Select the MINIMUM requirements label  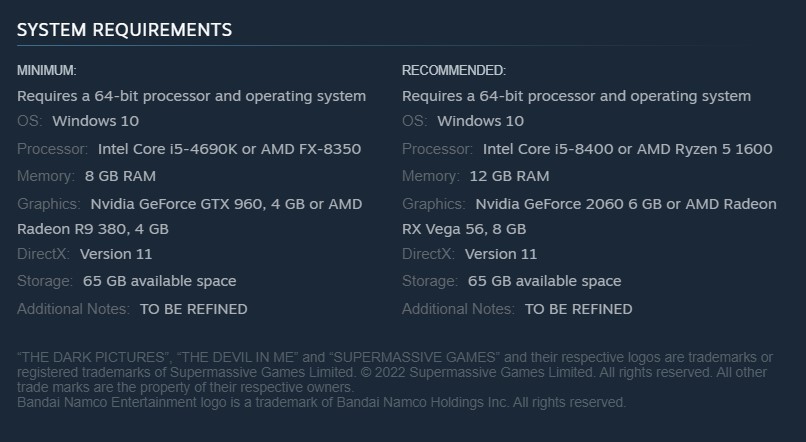(47, 70)
